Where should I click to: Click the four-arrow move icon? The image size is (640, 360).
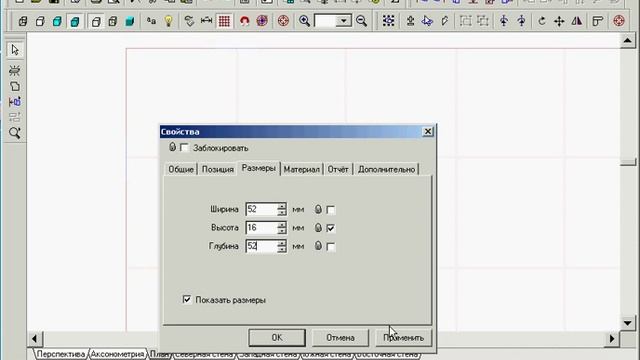[x=559, y=21]
